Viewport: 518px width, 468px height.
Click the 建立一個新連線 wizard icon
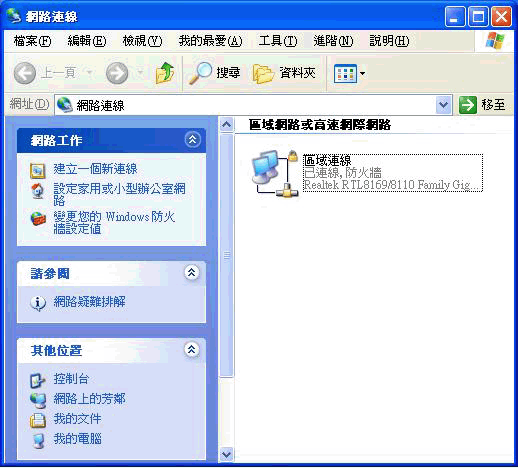[x=37, y=170]
